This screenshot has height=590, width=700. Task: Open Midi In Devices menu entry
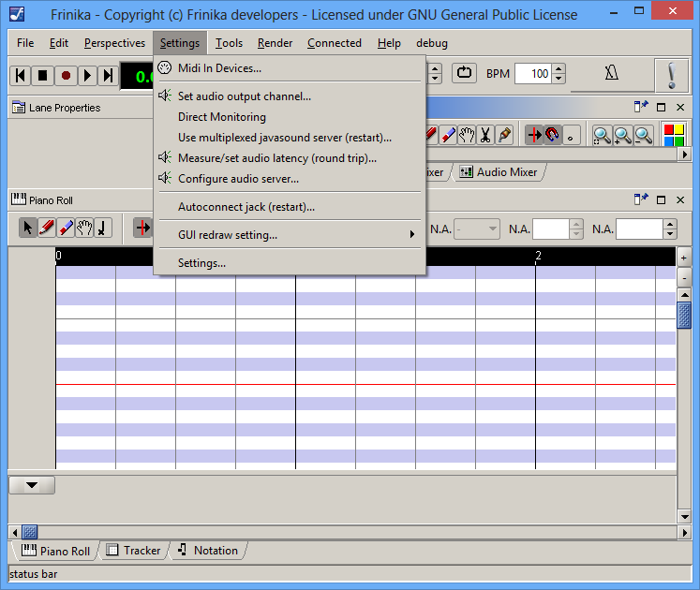(x=219, y=67)
